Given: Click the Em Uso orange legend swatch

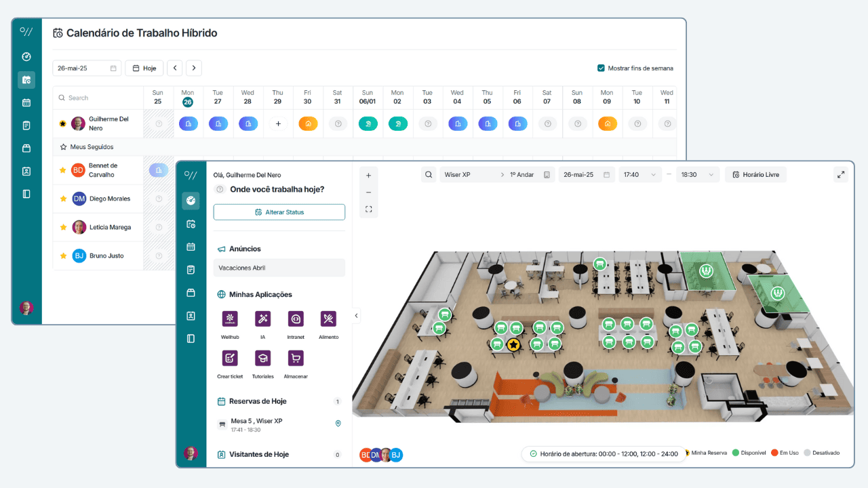Looking at the screenshot, I should [x=774, y=453].
